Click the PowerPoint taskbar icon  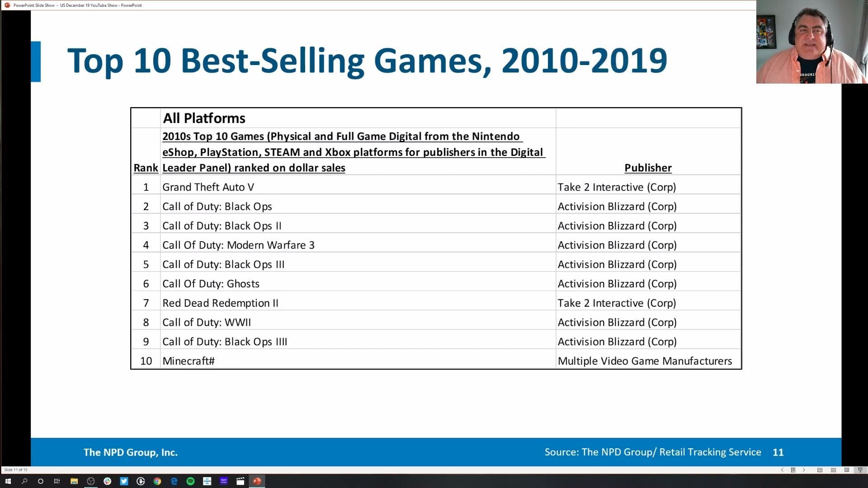[x=257, y=481]
